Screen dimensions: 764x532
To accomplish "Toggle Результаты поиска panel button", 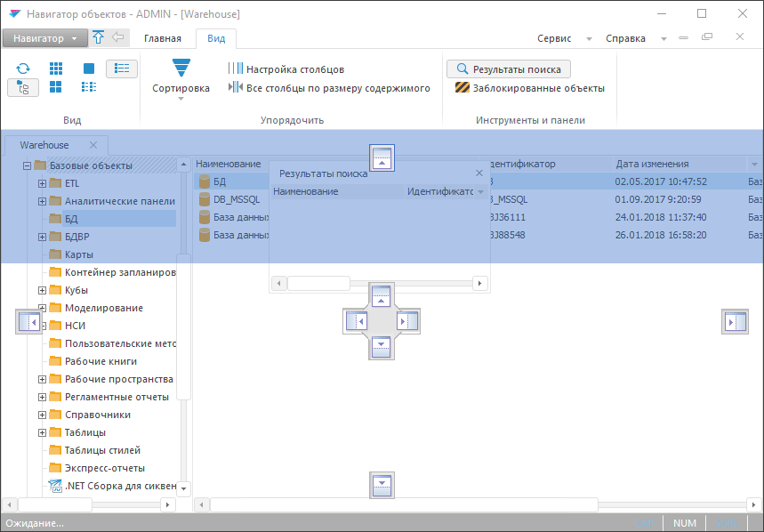I will click(x=509, y=69).
